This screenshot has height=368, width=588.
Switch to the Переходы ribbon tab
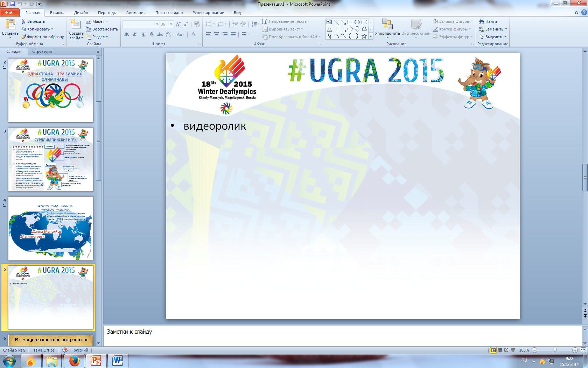[x=107, y=13]
